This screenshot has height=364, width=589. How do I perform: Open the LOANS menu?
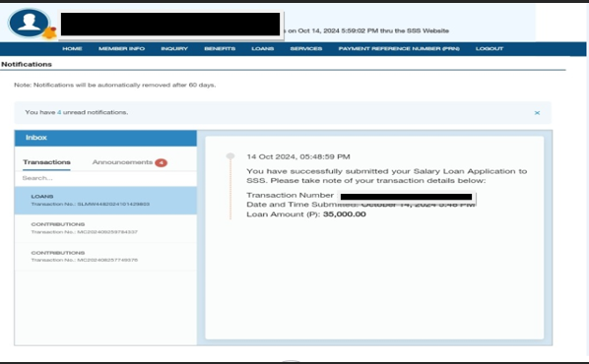pyautogui.click(x=263, y=49)
